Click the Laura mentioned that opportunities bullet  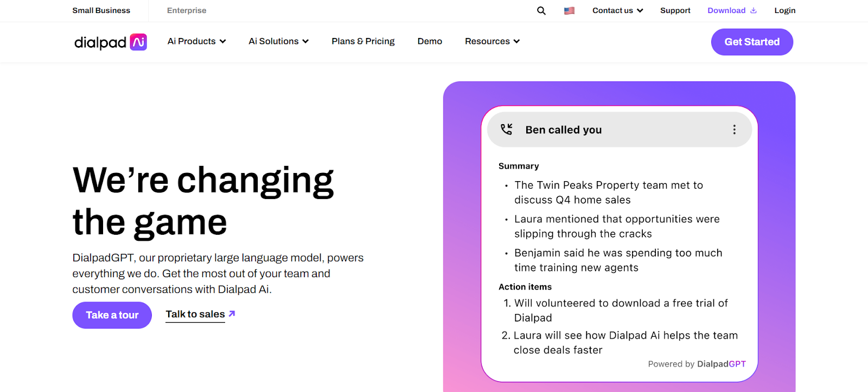click(x=617, y=226)
